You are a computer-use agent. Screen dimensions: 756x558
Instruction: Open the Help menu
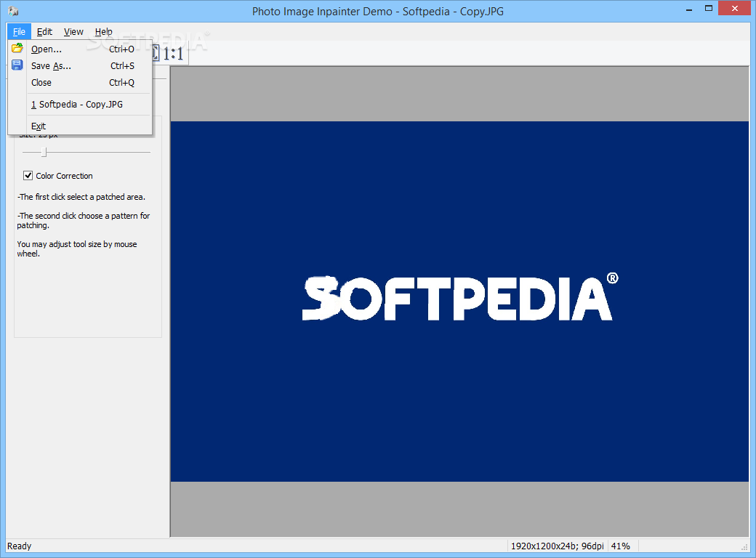point(103,32)
